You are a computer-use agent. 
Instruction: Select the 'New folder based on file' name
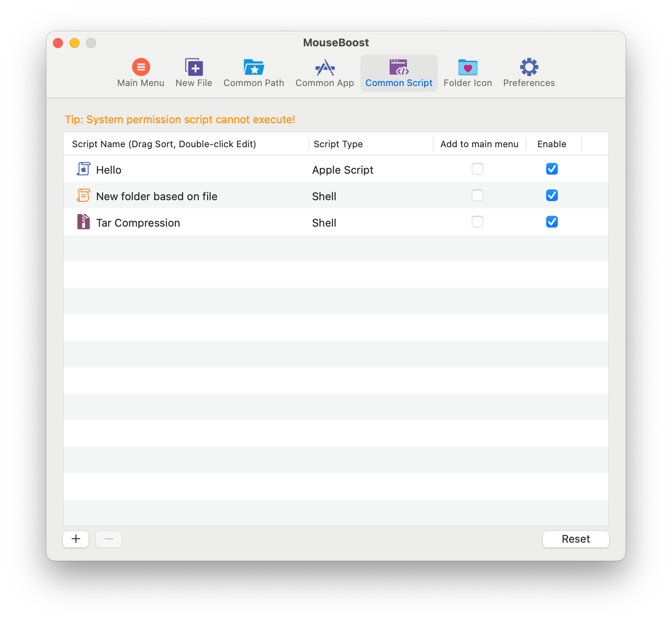[x=157, y=196]
